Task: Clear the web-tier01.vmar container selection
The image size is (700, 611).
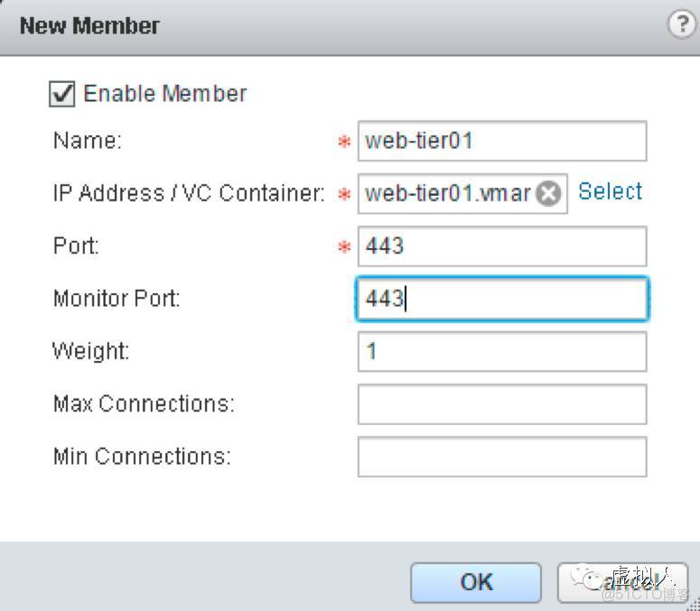Action: 548,193
